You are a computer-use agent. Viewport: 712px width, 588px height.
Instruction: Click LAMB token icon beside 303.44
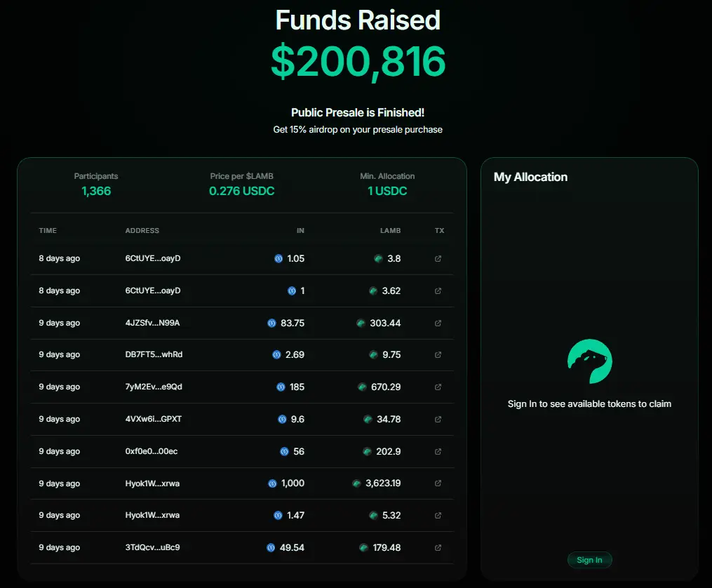361,323
